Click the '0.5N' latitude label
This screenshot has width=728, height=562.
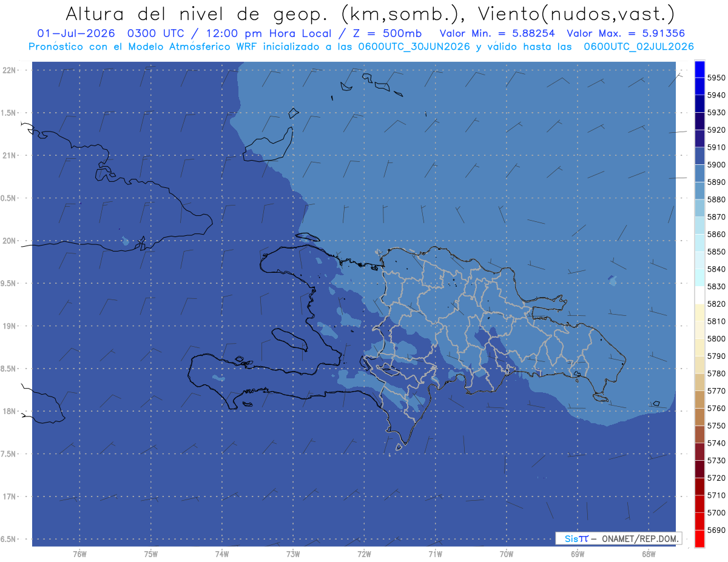point(8,198)
